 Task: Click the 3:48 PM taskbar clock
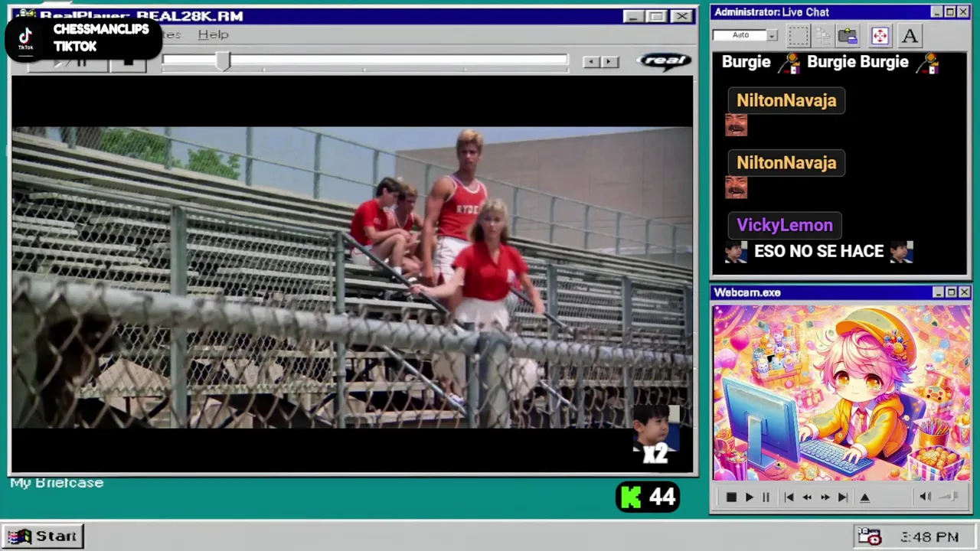click(x=929, y=537)
